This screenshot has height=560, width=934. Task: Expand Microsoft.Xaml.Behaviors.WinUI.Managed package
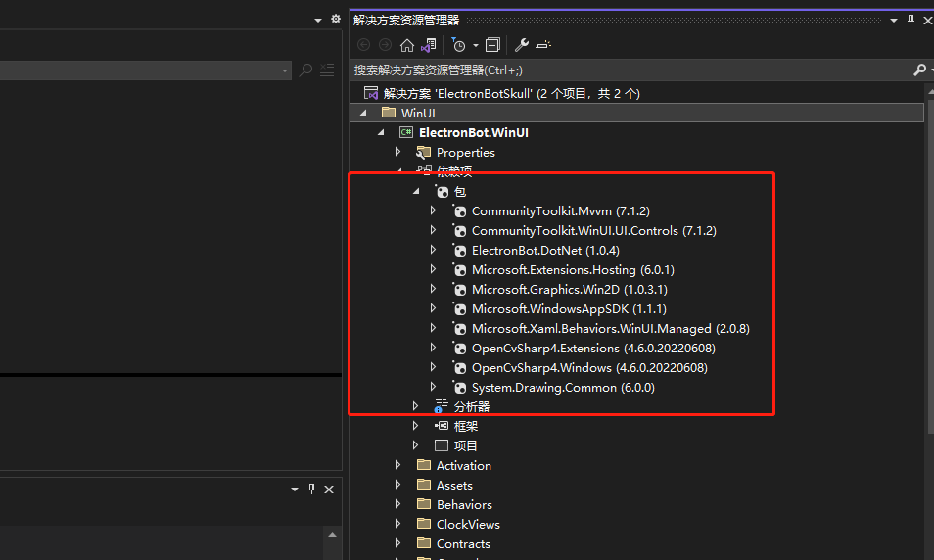433,328
